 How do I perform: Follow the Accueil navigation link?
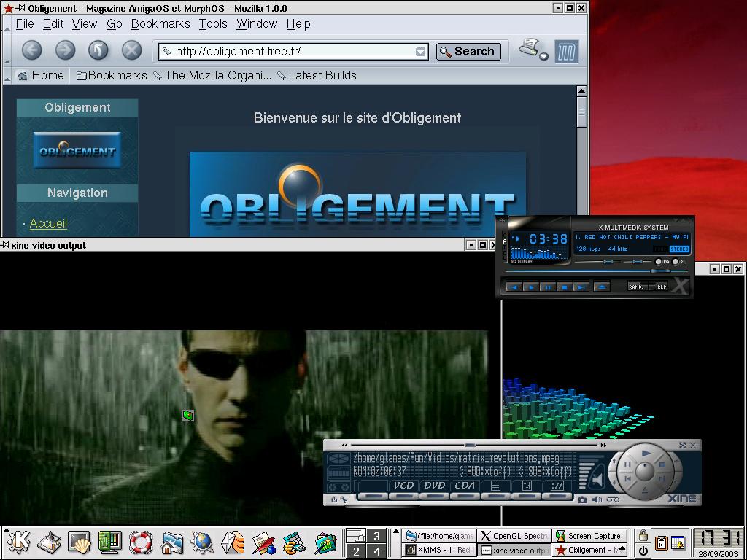point(48,223)
